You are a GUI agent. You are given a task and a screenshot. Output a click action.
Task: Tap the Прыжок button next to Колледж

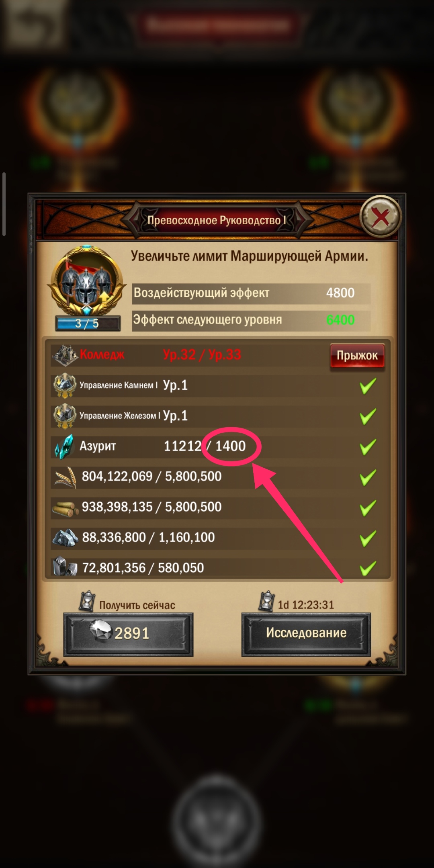[x=357, y=356]
